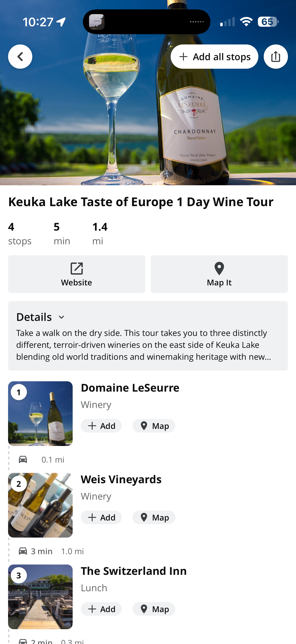Add The Switzerland Inn stop
Viewport: 296px width, 644px height.
click(x=101, y=609)
